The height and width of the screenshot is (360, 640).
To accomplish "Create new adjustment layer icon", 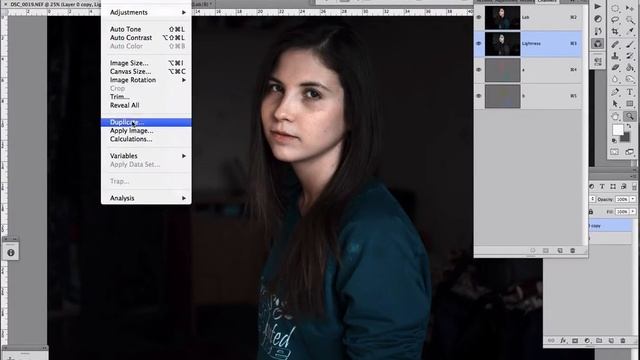I will tap(587, 340).
